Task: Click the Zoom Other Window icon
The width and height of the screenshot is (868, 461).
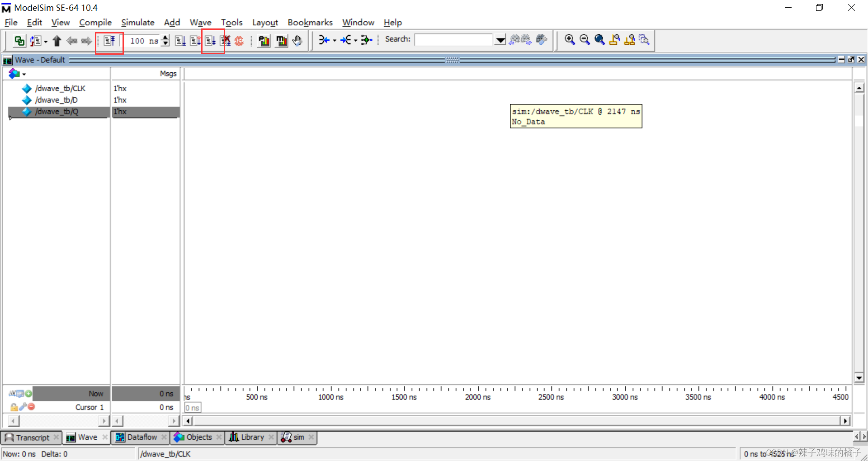Action: coord(644,40)
